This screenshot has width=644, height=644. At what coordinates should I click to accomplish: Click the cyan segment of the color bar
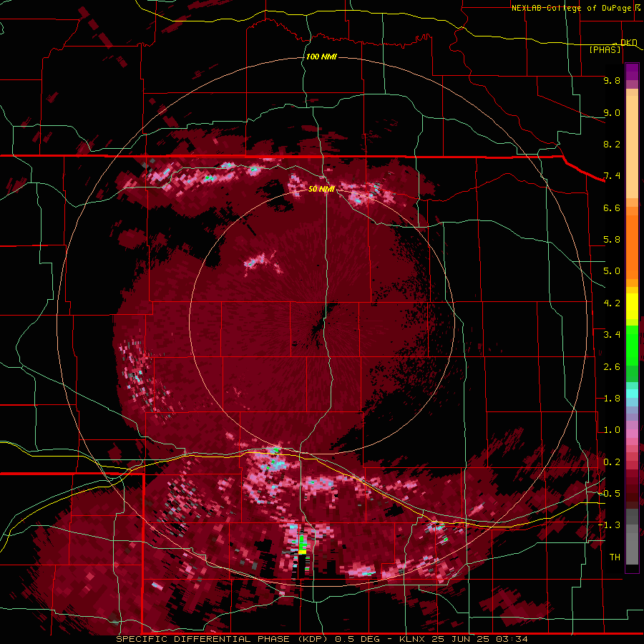pos(632,394)
